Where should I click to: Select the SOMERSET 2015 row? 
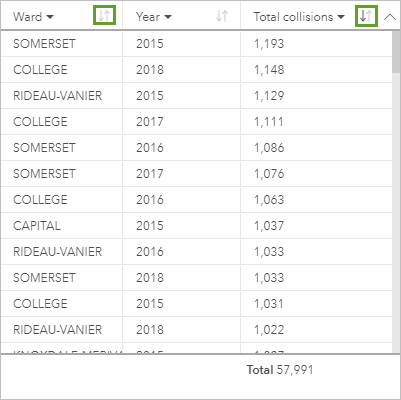pos(197,44)
